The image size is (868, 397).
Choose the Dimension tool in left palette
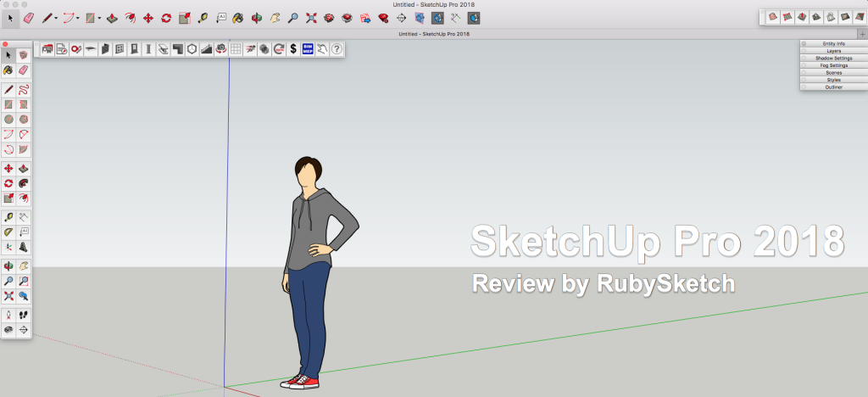[x=23, y=217]
